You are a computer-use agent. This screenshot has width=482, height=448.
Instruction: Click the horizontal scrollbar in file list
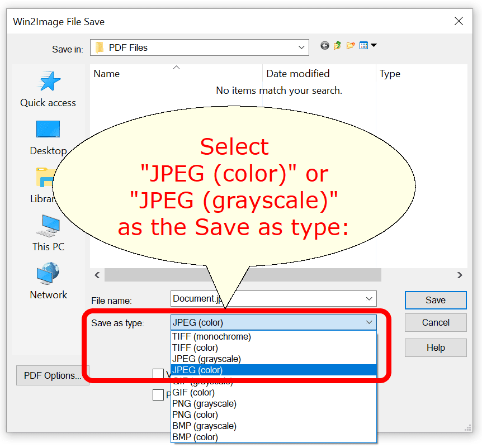click(x=243, y=275)
